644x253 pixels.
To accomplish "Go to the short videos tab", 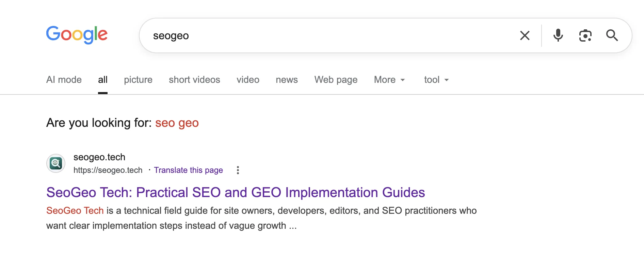I will (194, 80).
